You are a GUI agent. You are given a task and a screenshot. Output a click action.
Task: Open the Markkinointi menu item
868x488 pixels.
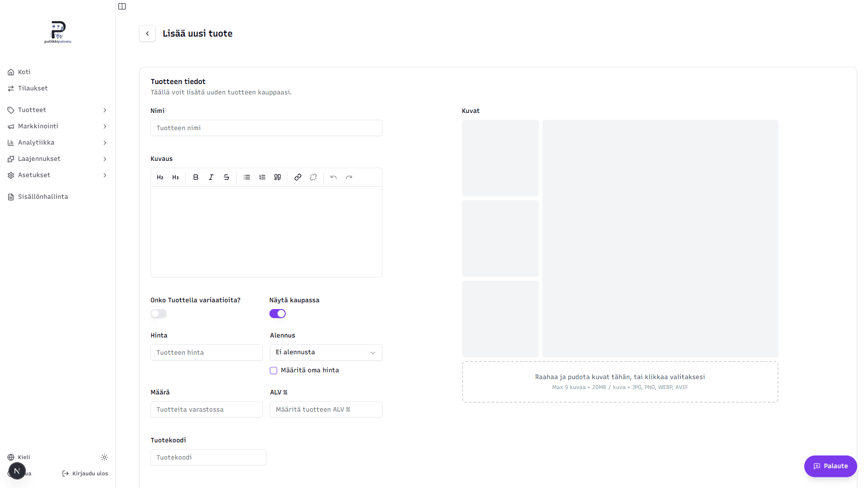(x=58, y=126)
